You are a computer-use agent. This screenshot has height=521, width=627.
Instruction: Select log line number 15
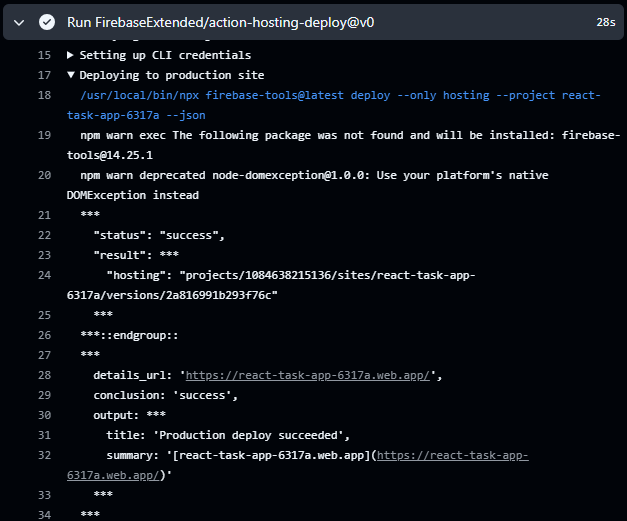[x=44, y=55]
